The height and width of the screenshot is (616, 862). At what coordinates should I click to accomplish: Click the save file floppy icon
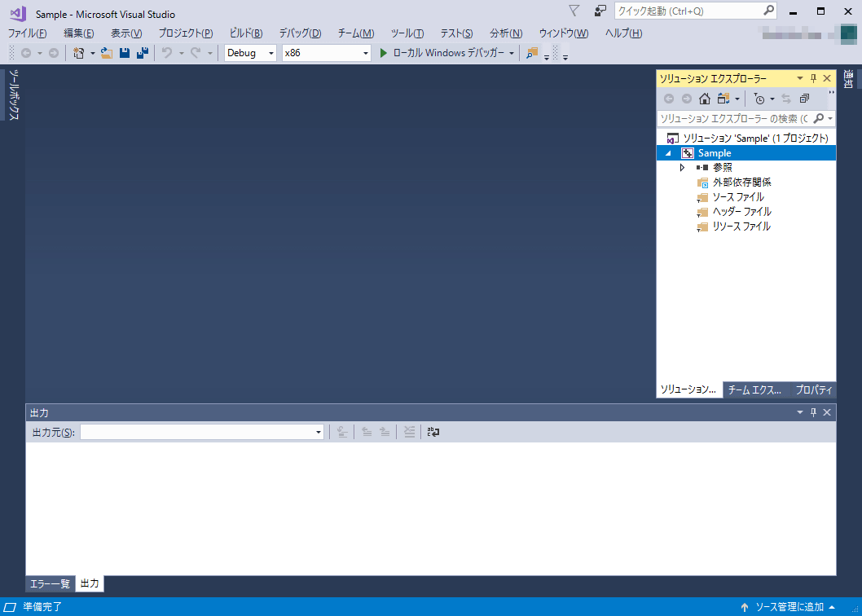(x=125, y=53)
